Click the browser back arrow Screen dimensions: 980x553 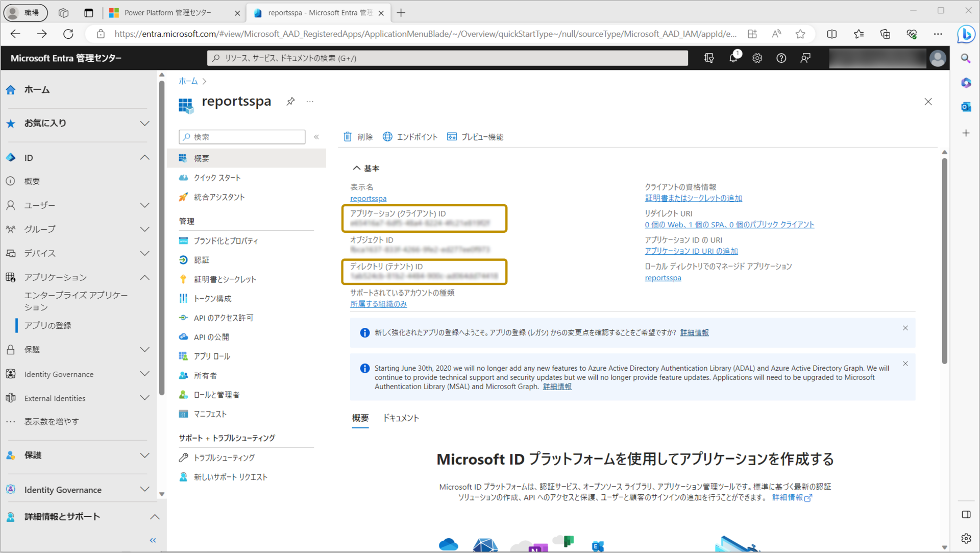coord(15,34)
